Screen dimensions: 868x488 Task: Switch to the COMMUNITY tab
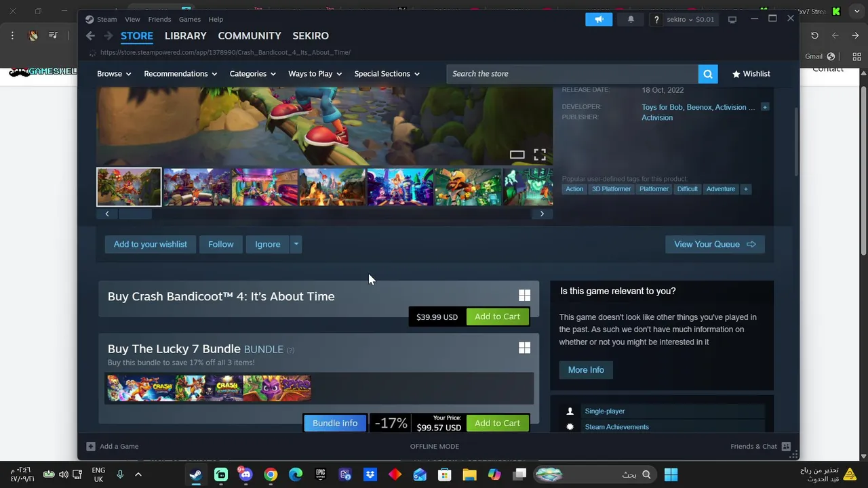(x=250, y=36)
